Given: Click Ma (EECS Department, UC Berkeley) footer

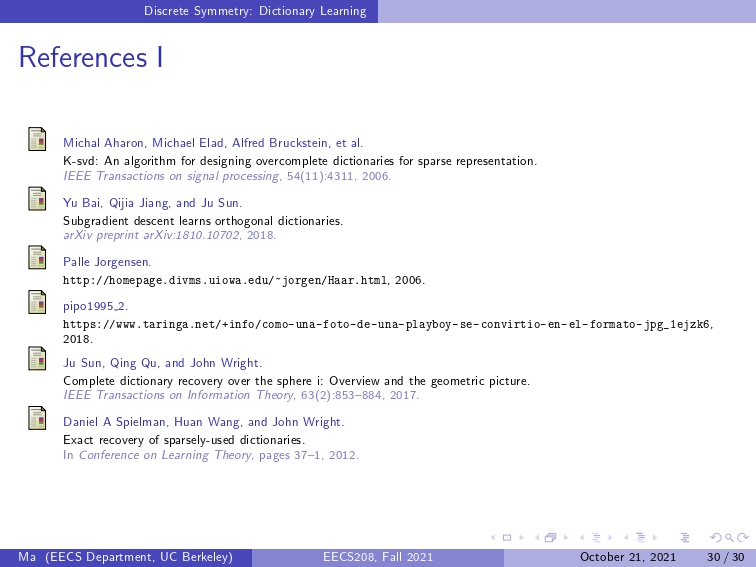Looking at the screenshot, I should (125, 557).
